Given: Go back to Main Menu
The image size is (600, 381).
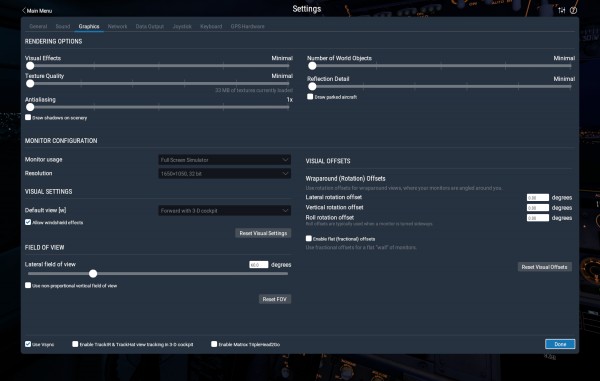Looking at the screenshot, I should coord(37,11).
